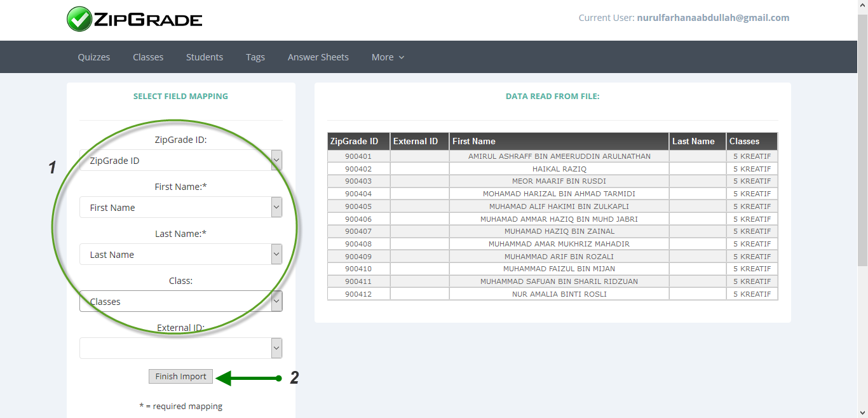The height and width of the screenshot is (418, 868).
Task: Select the cell with ID 900406
Action: point(358,219)
